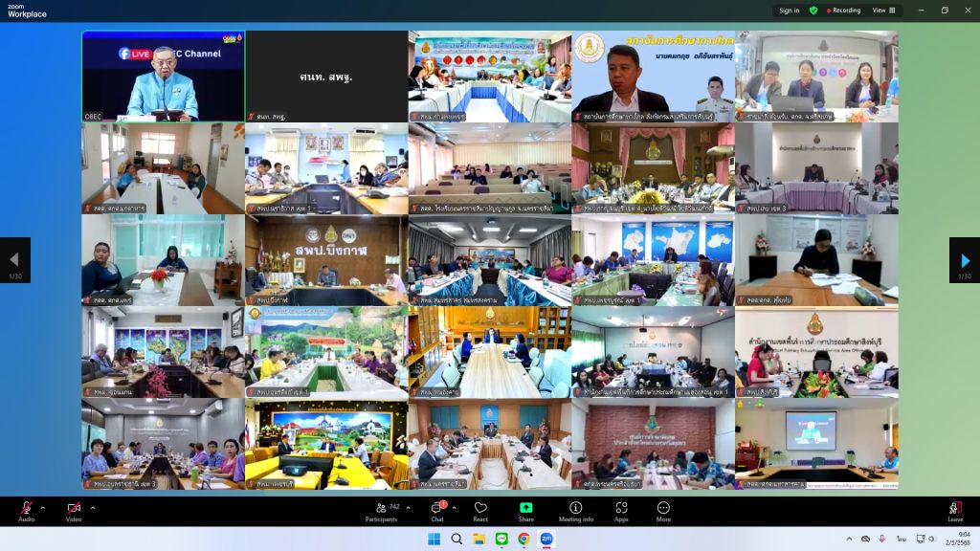
Task: Open the Participants panel showing 742
Action: 383,511
